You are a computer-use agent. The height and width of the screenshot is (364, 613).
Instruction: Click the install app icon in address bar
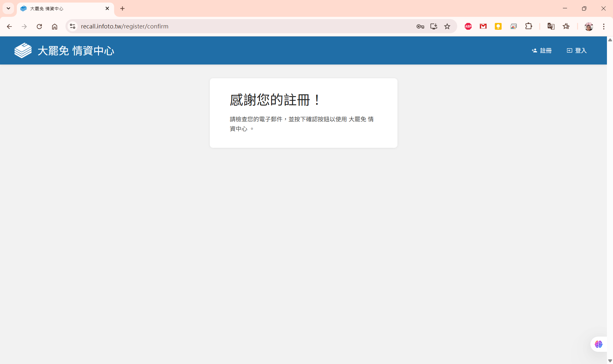click(434, 27)
